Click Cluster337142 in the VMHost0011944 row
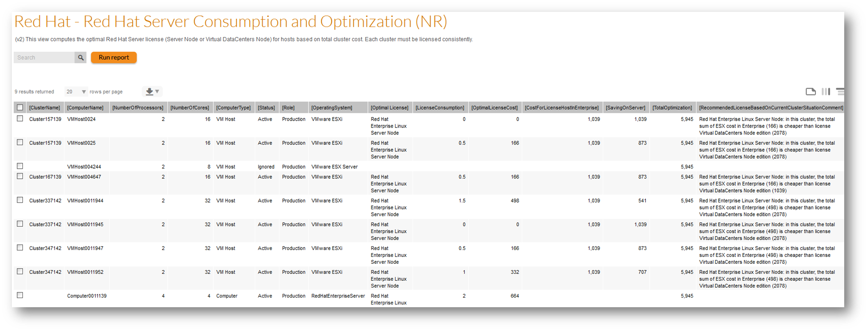The height and width of the screenshot is (331, 868). 45,201
